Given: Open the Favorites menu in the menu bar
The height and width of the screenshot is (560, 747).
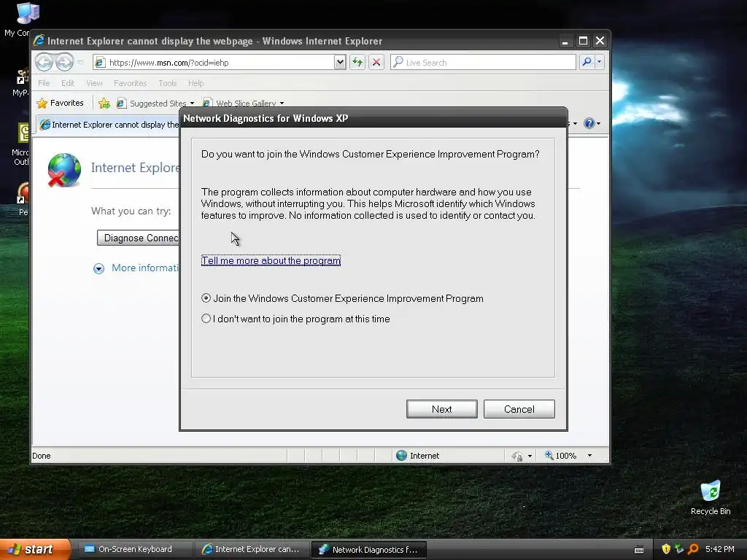Looking at the screenshot, I should pos(130,83).
